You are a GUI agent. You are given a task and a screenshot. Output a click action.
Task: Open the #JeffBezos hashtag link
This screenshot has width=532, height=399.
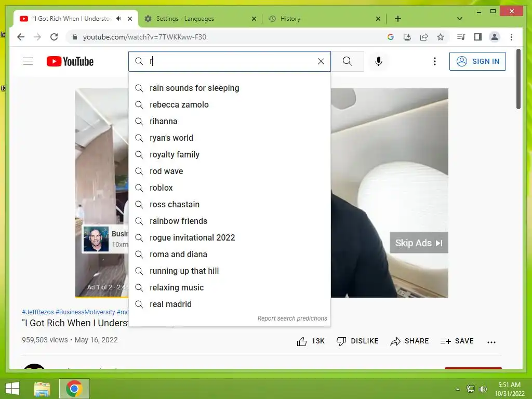click(x=37, y=312)
